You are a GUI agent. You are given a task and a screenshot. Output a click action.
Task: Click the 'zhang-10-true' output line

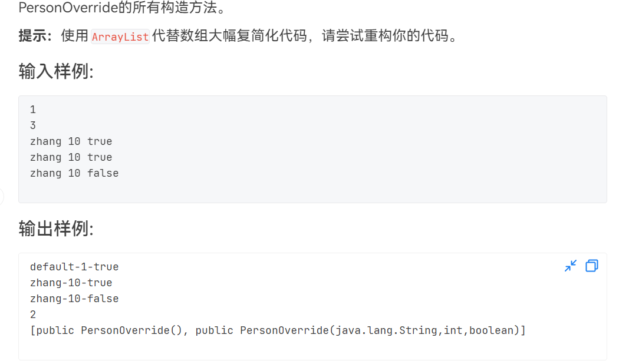pyautogui.click(x=71, y=283)
